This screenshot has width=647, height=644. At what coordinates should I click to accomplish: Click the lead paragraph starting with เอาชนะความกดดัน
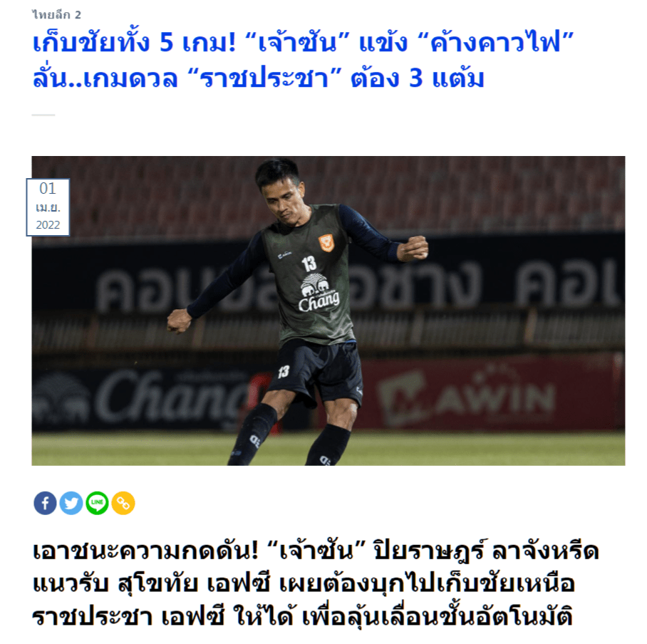[316, 583]
